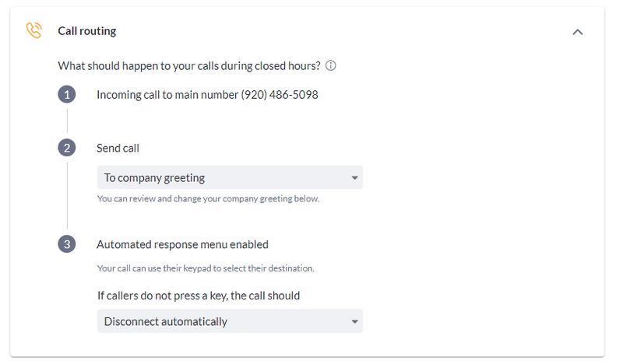Screen dimensions: 623x364
Task: Click the arrow on company greeting dropdown
Action: click(x=355, y=178)
